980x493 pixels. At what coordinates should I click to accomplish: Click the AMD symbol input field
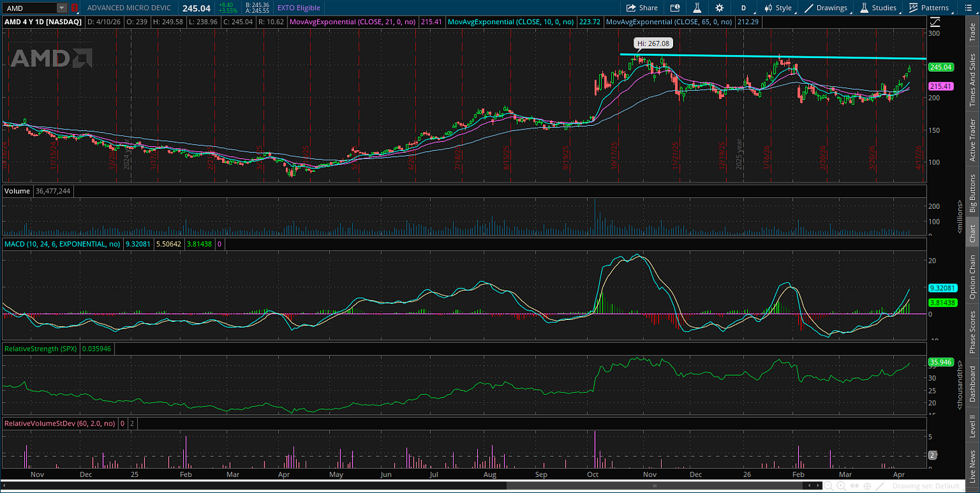click(x=29, y=8)
